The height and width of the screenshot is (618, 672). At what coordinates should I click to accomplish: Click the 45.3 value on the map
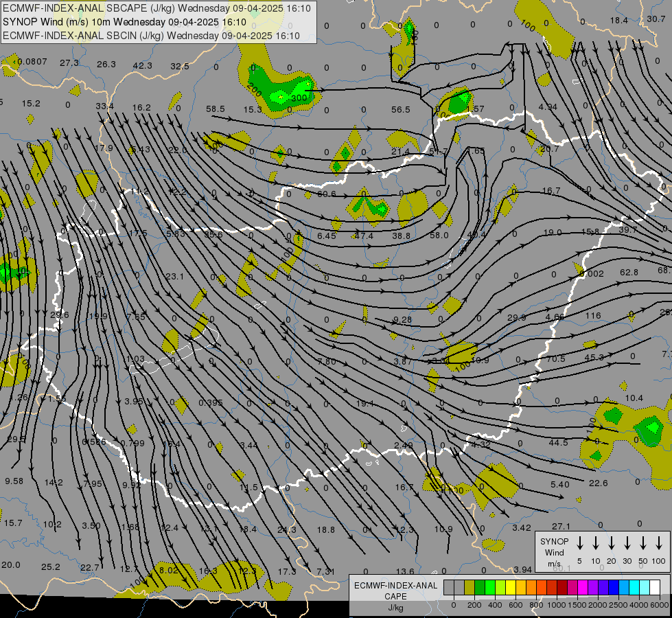tap(594, 357)
